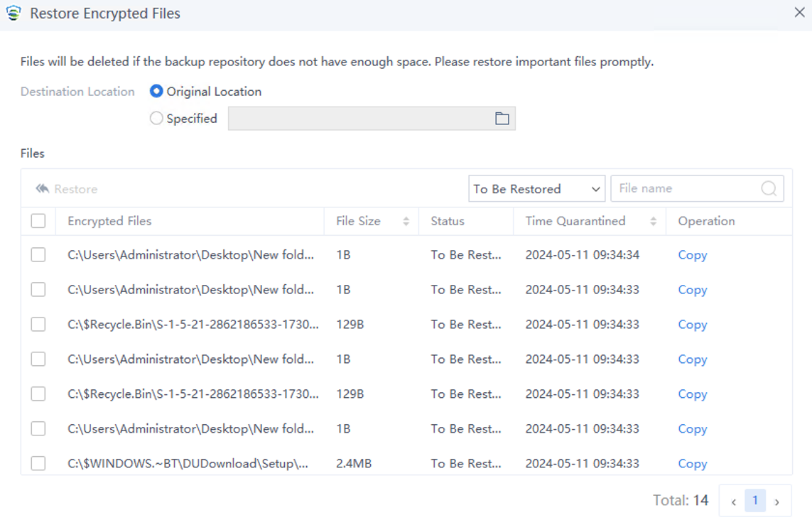Click page 1 in pagination
The image size is (812, 520).
coord(754,501)
